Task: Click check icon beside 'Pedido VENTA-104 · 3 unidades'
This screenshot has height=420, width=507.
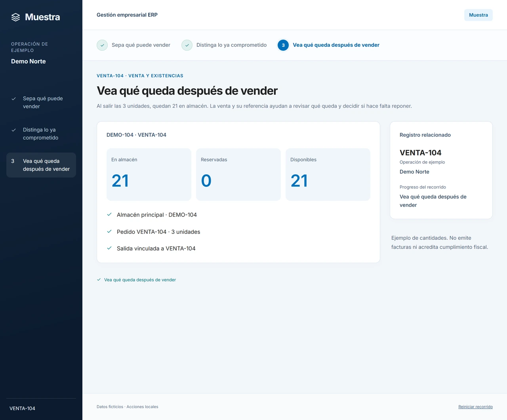Action: [x=109, y=231]
